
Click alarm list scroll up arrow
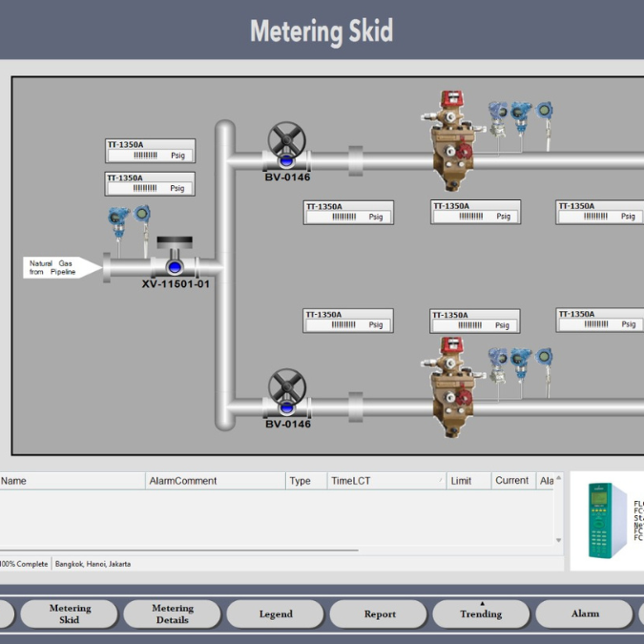[x=558, y=478]
